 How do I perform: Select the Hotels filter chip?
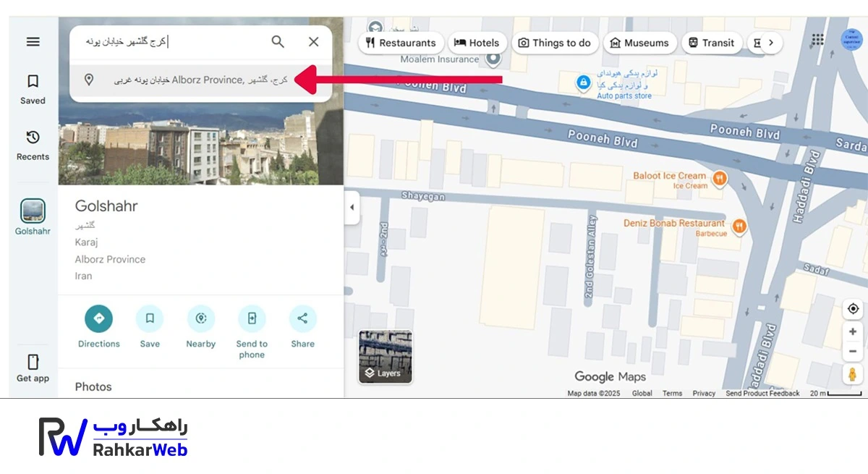(477, 43)
